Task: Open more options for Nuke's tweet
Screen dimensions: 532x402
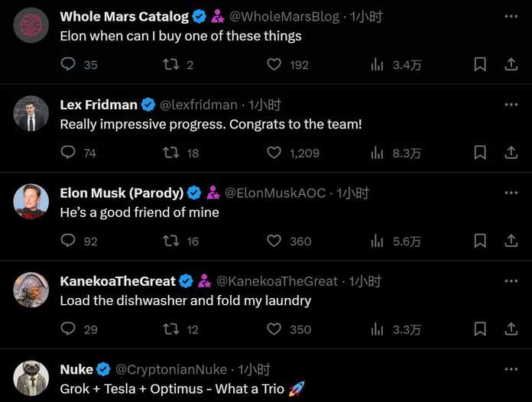Action: (x=511, y=368)
